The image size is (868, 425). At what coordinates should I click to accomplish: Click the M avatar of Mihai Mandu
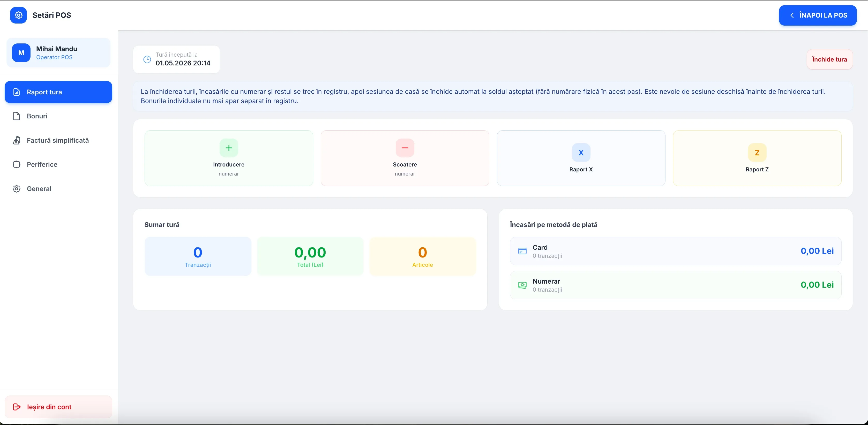point(21,53)
